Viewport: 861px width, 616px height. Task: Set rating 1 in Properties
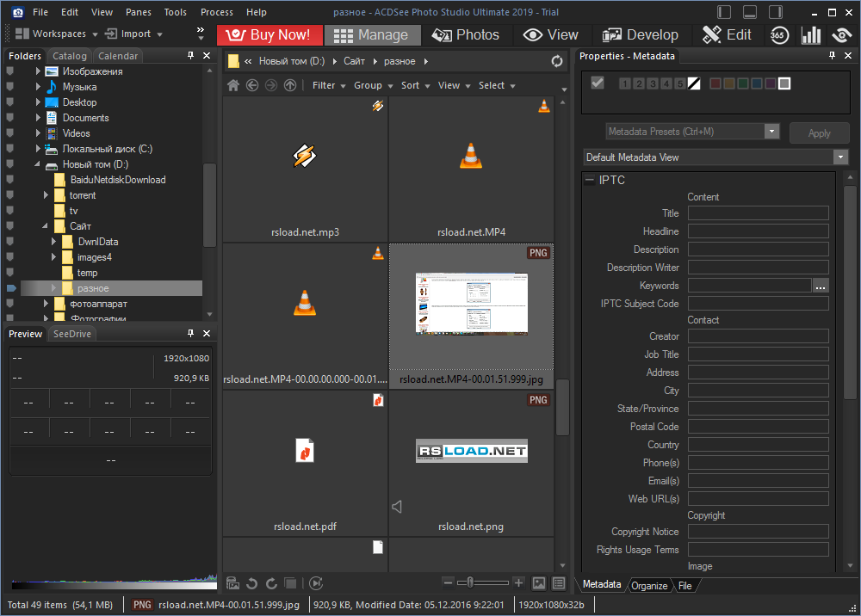625,83
